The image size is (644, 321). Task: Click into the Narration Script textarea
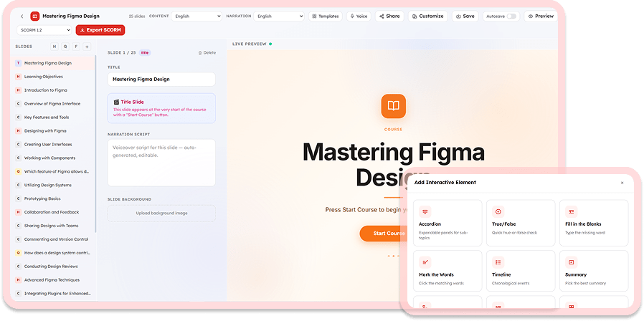pos(161,163)
